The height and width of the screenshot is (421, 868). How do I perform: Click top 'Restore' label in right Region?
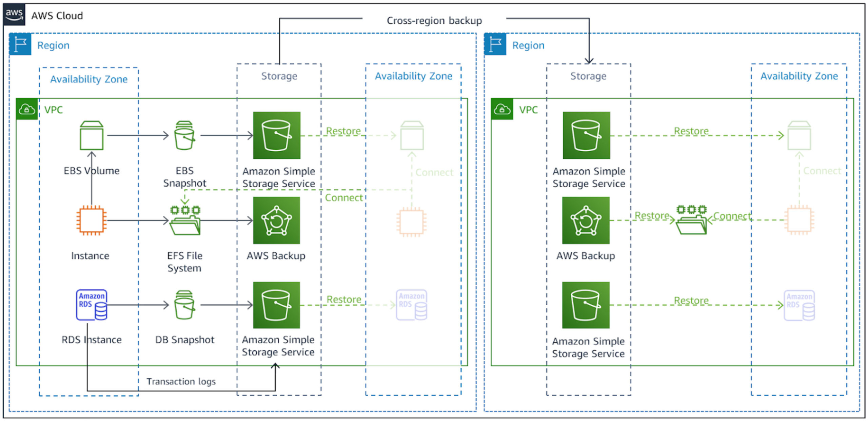(x=691, y=131)
